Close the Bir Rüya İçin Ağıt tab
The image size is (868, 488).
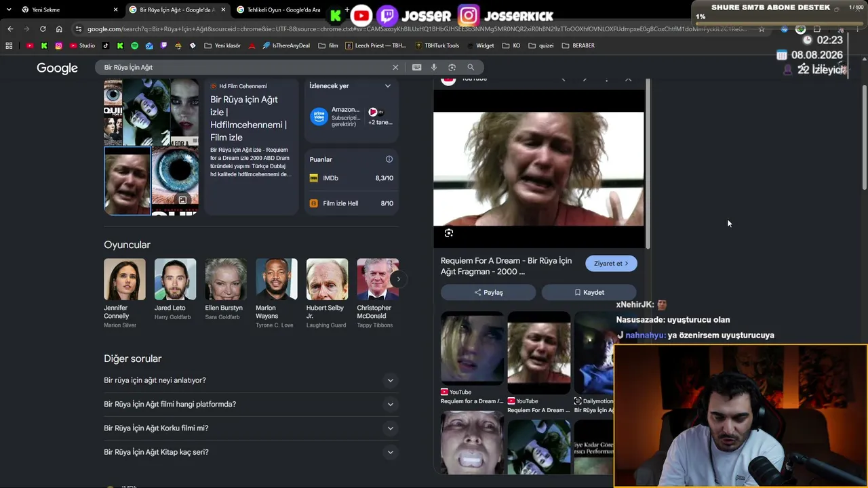tap(223, 10)
